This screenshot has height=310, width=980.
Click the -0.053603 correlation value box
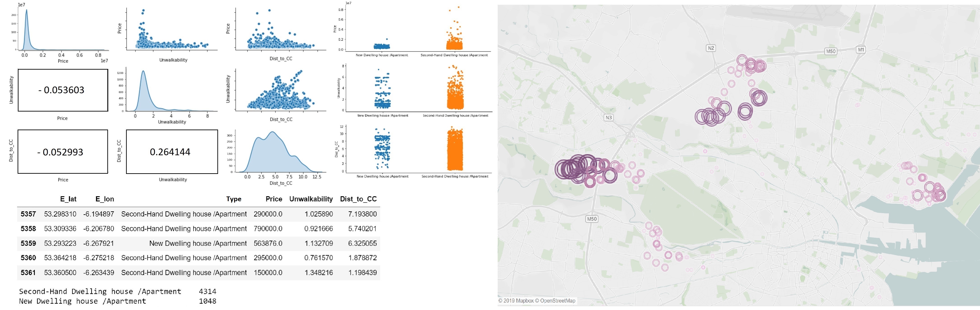[x=63, y=90]
